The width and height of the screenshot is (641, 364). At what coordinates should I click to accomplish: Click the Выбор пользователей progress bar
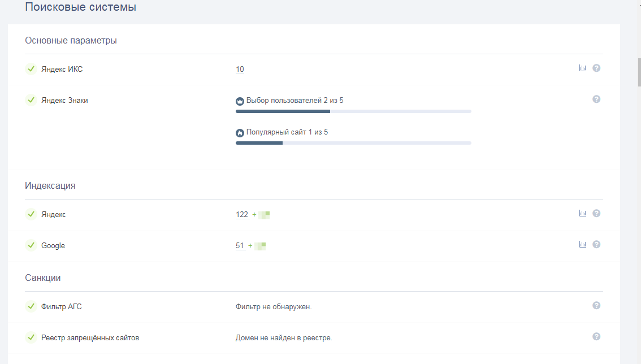[353, 111]
